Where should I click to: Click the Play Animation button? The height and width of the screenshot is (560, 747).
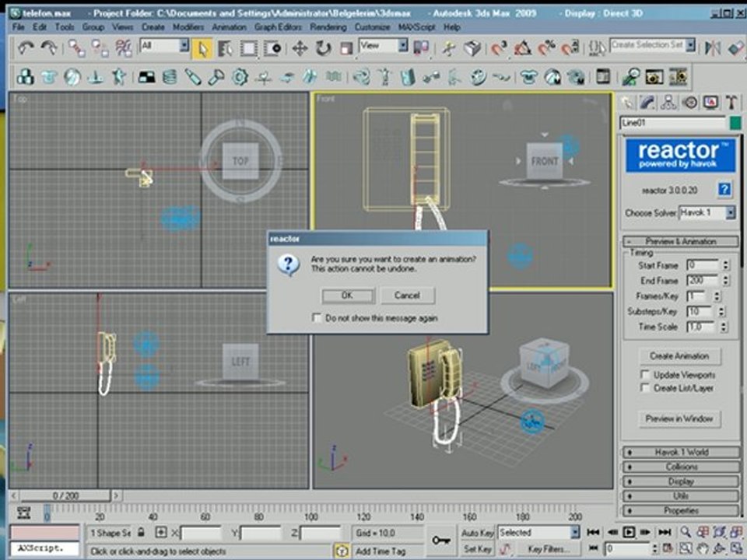(629, 532)
